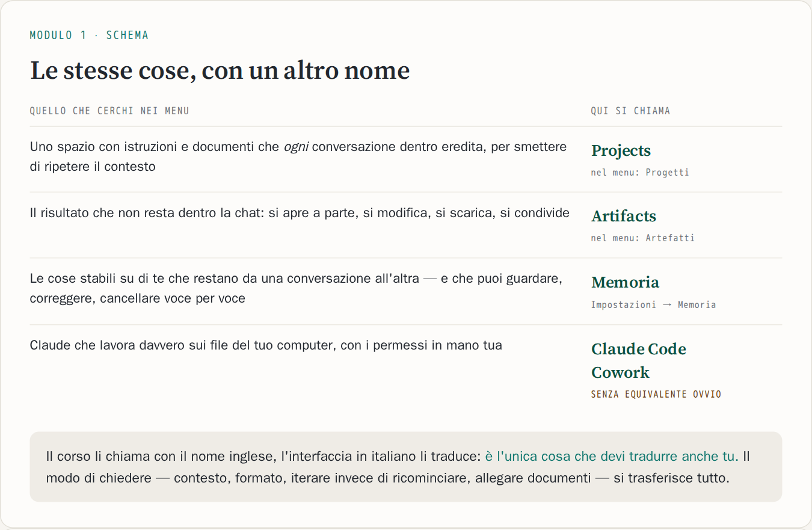
Task: Click the "Claude Code" feature name
Action: click(639, 349)
